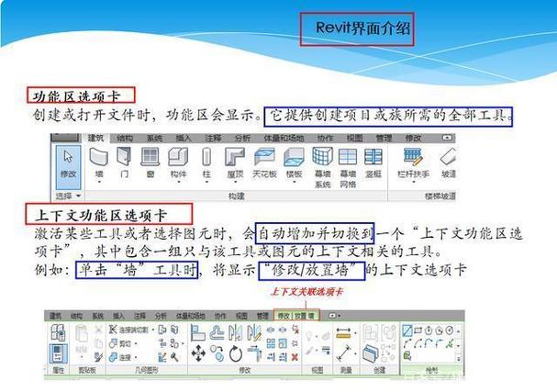
Task: Select the 屋顶 (Roof) tool icon
Action: point(235,157)
